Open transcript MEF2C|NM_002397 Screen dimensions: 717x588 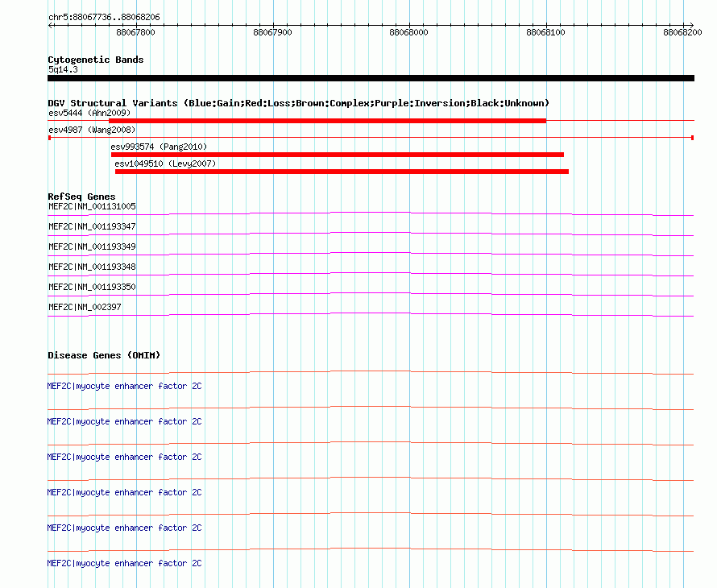tap(85, 307)
